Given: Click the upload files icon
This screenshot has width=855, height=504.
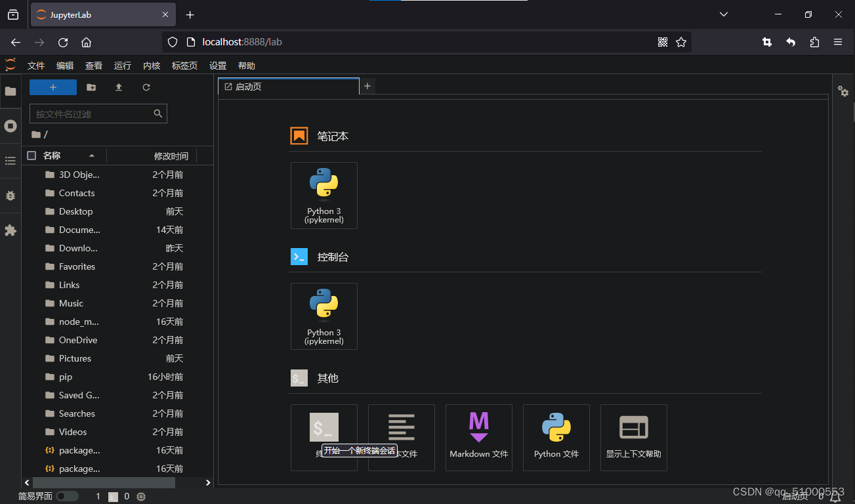Looking at the screenshot, I should point(119,87).
